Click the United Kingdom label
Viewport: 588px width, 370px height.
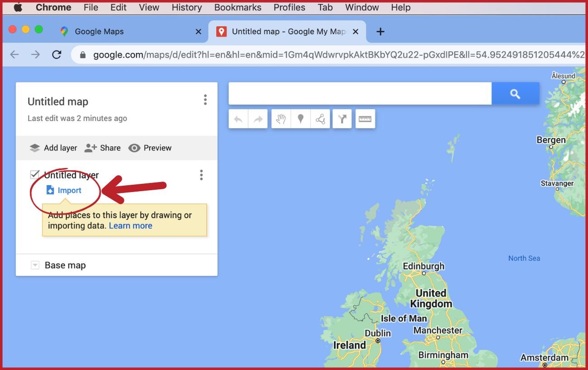tap(431, 298)
